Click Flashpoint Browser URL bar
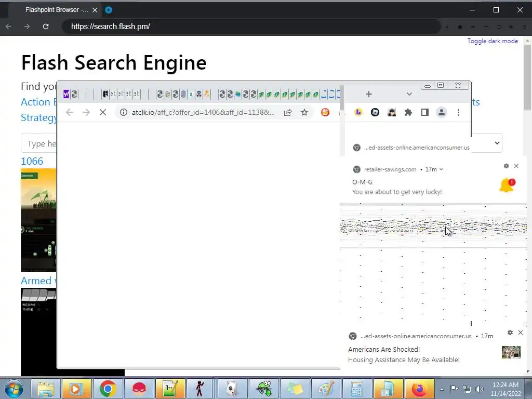The height and width of the screenshot is (399, 532). 251,26
